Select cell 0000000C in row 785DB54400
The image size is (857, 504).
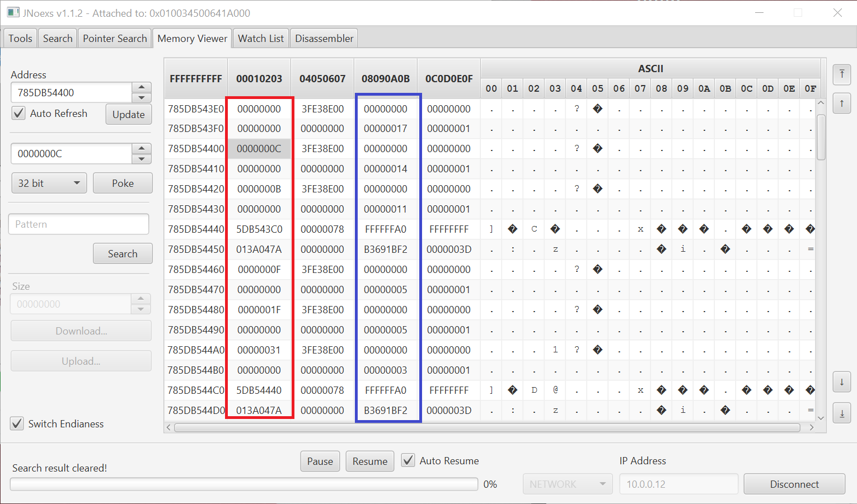click(x=259, y=149)
